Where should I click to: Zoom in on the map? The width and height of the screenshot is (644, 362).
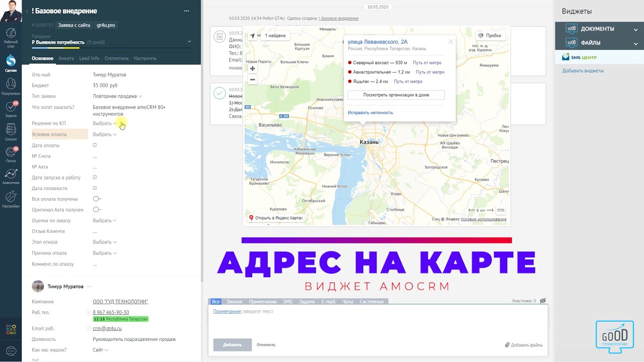pyautogui.click(x=253, y=68)
